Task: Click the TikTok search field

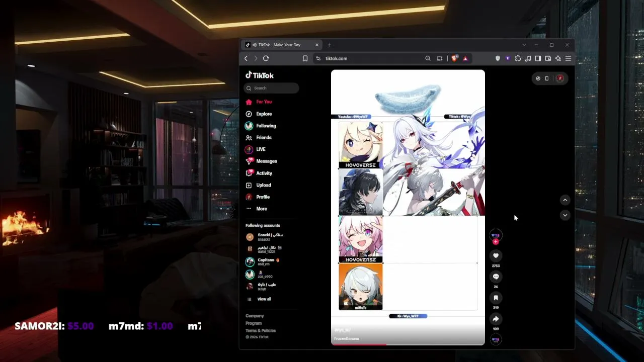Action: pyautogui.click(x=272, y=88)
